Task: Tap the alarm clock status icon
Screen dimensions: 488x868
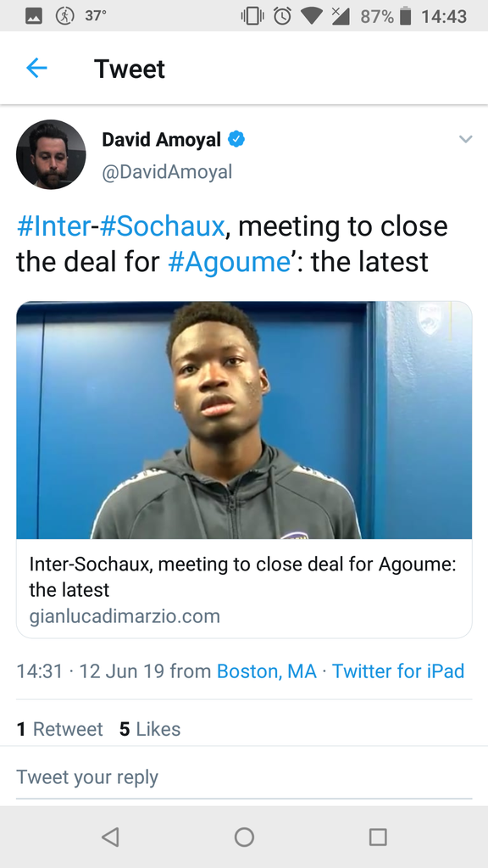Action: coord(283,16)
